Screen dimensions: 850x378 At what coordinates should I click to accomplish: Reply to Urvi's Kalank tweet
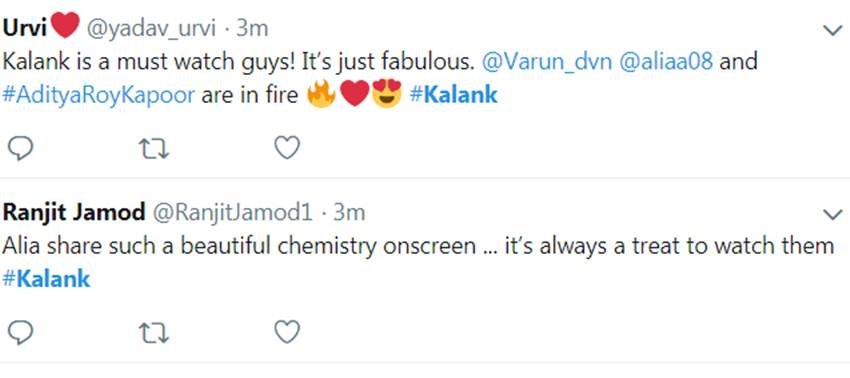(21, 148)
